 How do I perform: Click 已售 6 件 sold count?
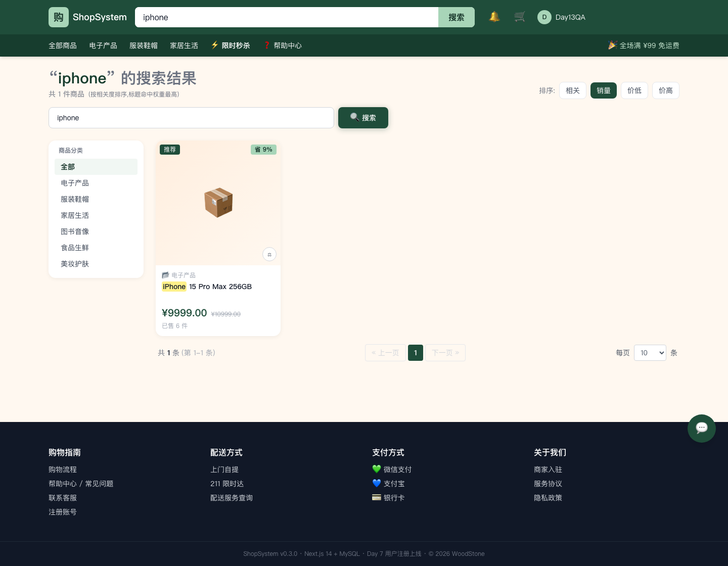[x=174, y=326]
